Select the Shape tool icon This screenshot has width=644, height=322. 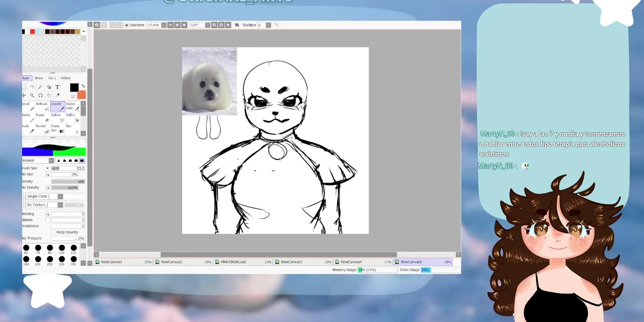(49, 87)
